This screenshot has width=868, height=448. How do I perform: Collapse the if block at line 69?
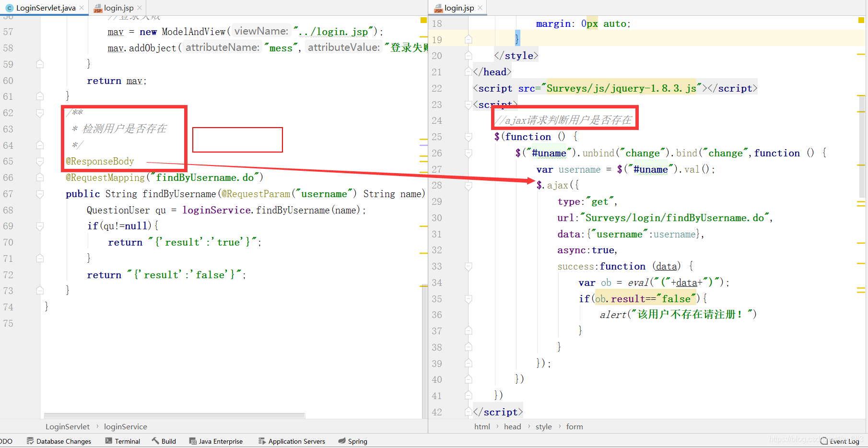(x=40, y=226)
